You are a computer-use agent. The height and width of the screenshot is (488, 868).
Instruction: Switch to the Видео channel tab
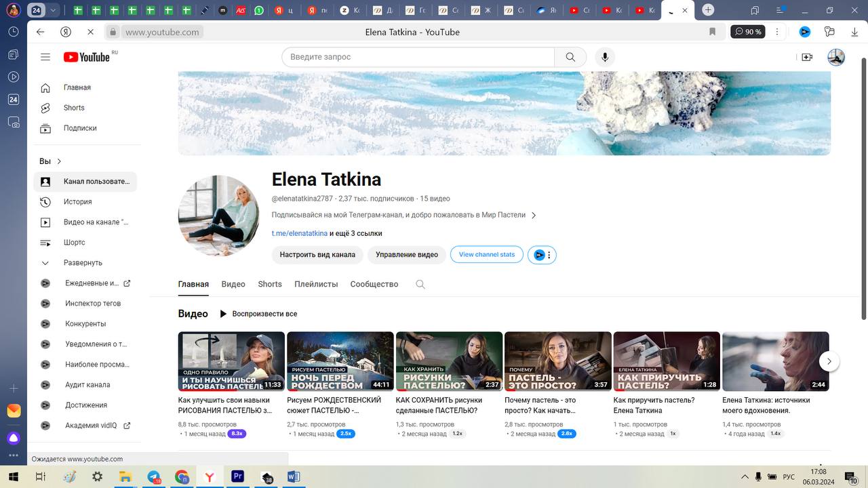point(233,285)
